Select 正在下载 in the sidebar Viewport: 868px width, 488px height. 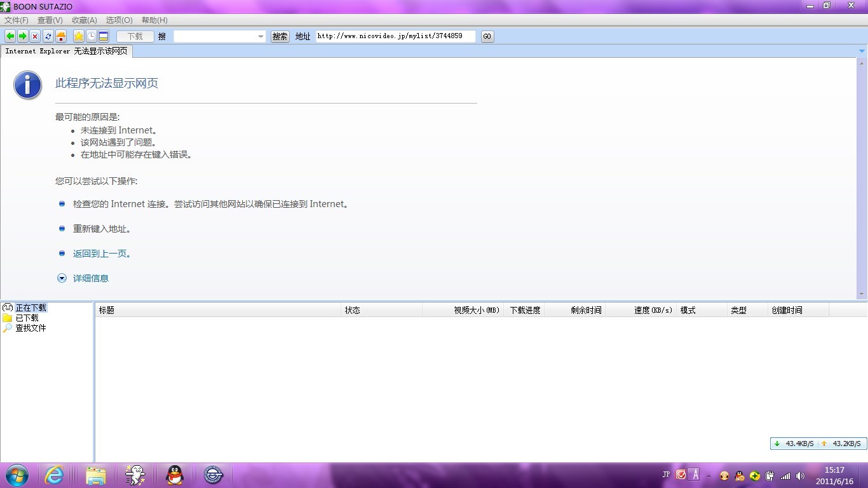coord(31,308)
